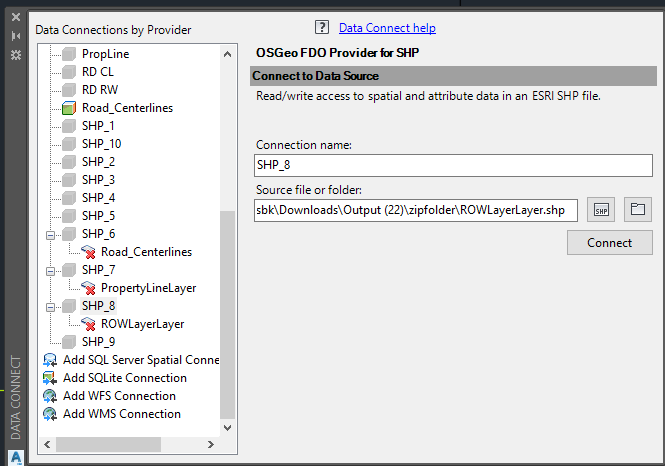Click the Connection name text field
This screenshot has height=466, width=665.
453,166
